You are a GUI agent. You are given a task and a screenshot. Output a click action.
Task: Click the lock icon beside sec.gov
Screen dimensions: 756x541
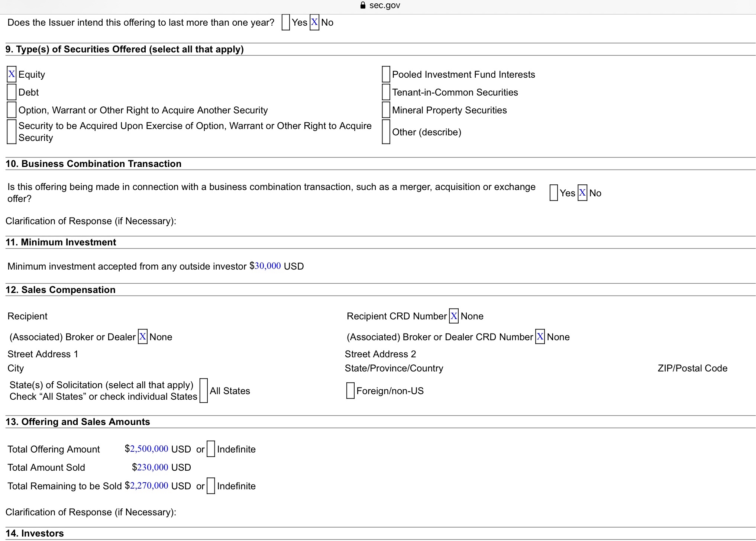point(363,5)
